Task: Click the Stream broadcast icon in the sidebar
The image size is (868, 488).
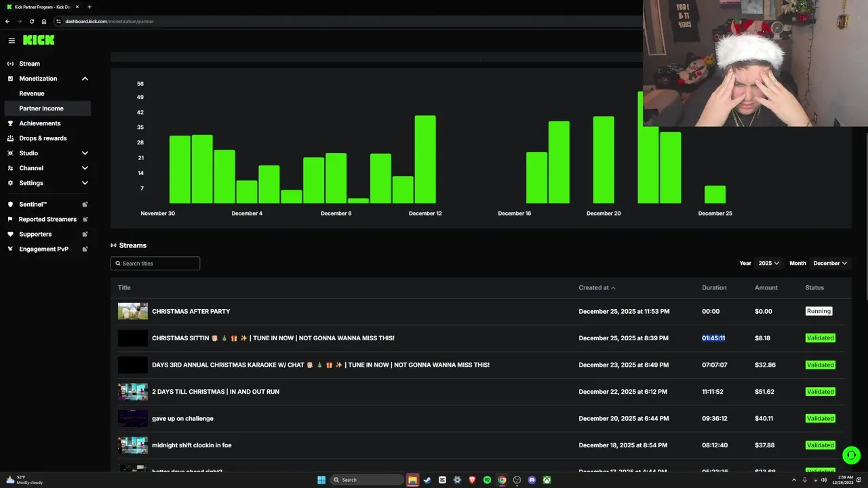Action: tap(10, 64)
